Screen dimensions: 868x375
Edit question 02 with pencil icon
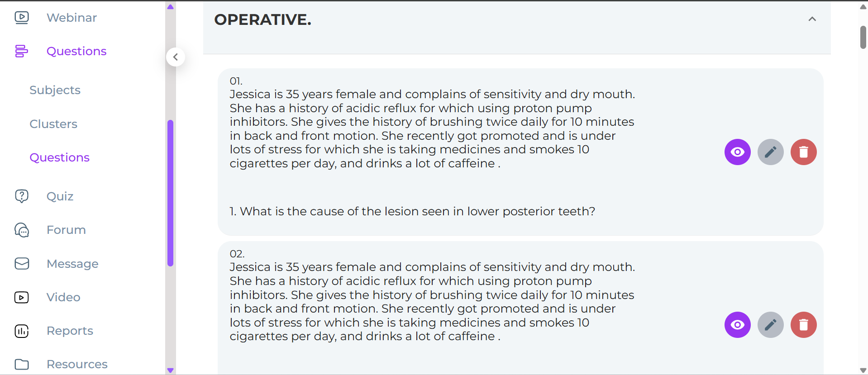pos(770,325)
